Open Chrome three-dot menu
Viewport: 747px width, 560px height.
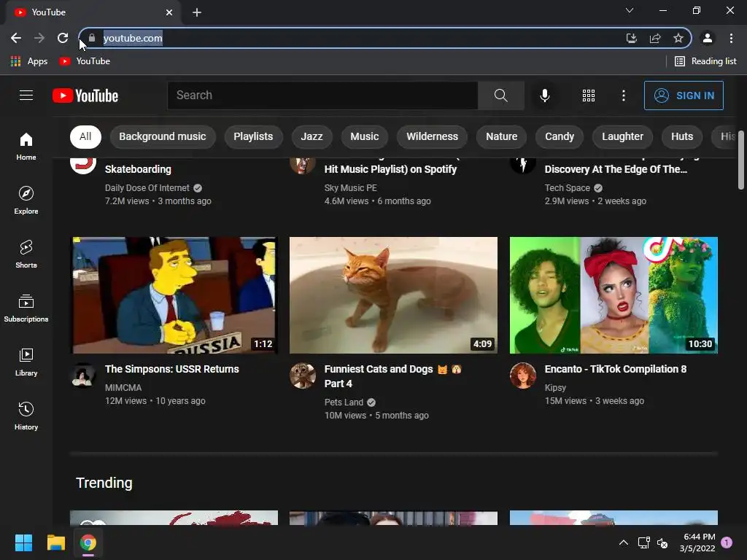coord(731,38)
